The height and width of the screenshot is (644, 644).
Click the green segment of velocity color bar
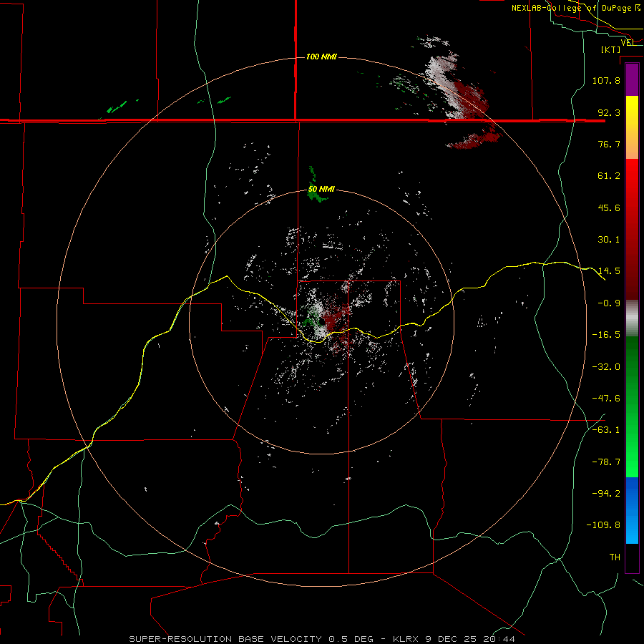pyautogui.click(x=632, y=406)
